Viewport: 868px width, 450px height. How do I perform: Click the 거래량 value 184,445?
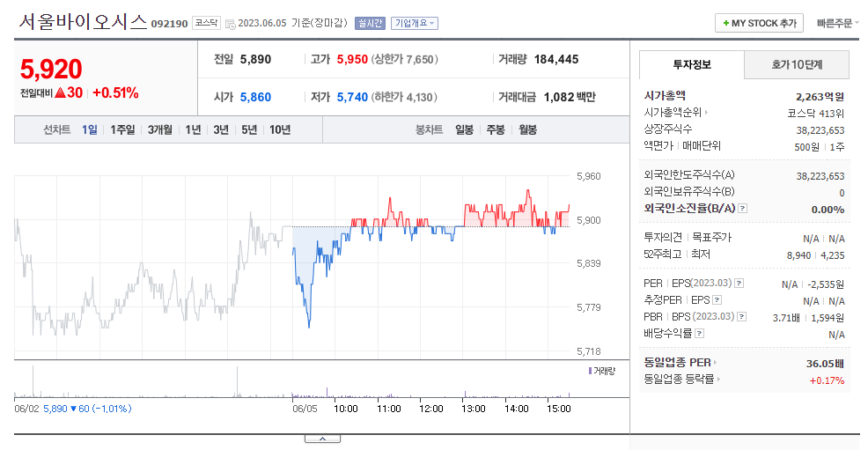(x=555, y=59)
